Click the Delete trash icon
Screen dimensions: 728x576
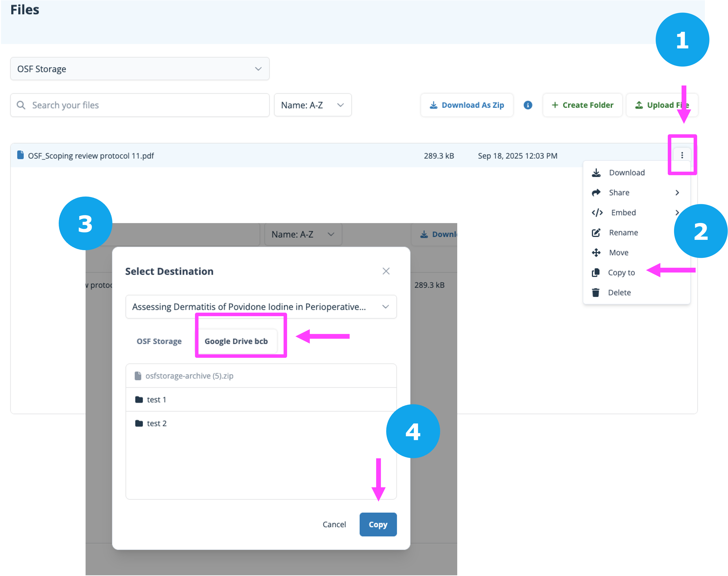pos(596,292)
